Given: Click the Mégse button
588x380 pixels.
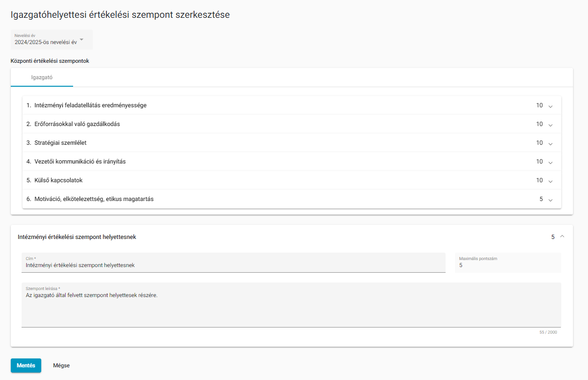Looking at the screenshot, I should [61, 365].
